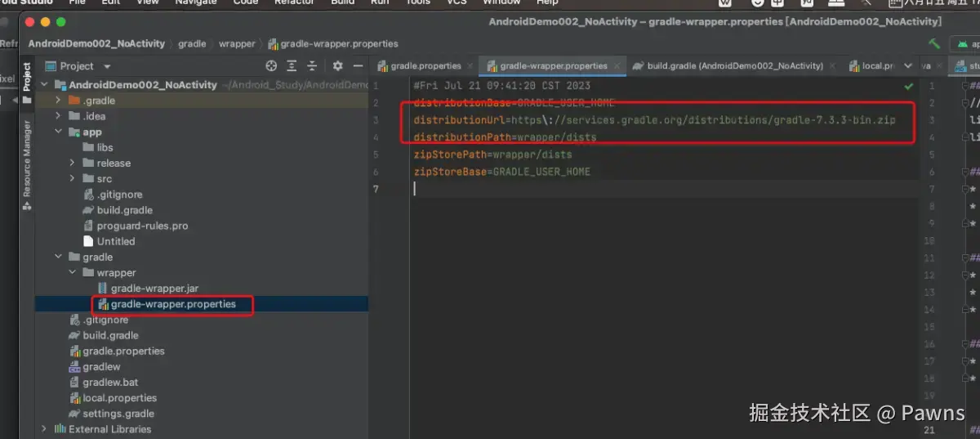Viewport: 980px width, 439px height.
Task: Click the zipStoreBase=GRADLE_USER_HOME line
Action: coord(501,172)
